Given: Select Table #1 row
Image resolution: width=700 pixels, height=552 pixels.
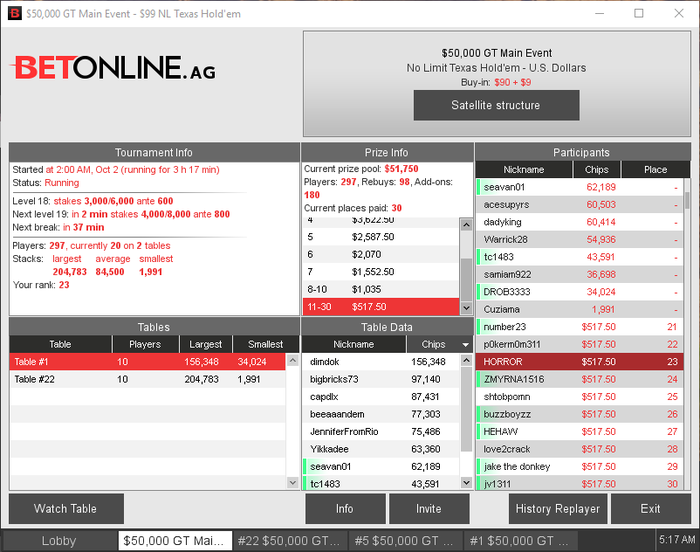Looking at the screenshot, I should coord(147,362).
